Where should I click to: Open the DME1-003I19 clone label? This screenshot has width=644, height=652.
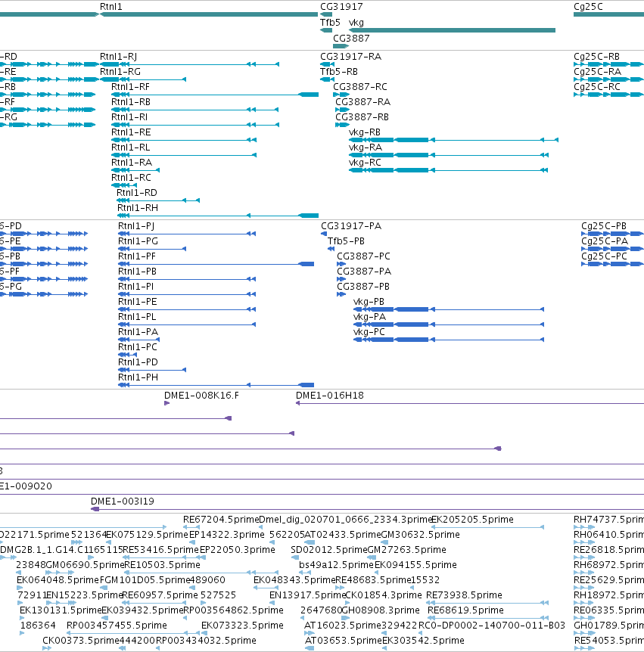(x=123, y=501)
